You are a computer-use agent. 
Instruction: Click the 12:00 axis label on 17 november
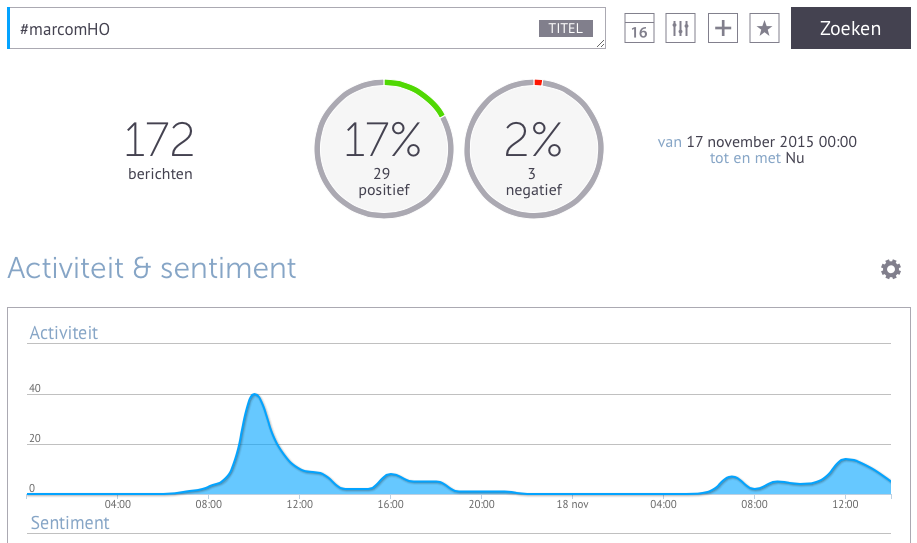299,504
